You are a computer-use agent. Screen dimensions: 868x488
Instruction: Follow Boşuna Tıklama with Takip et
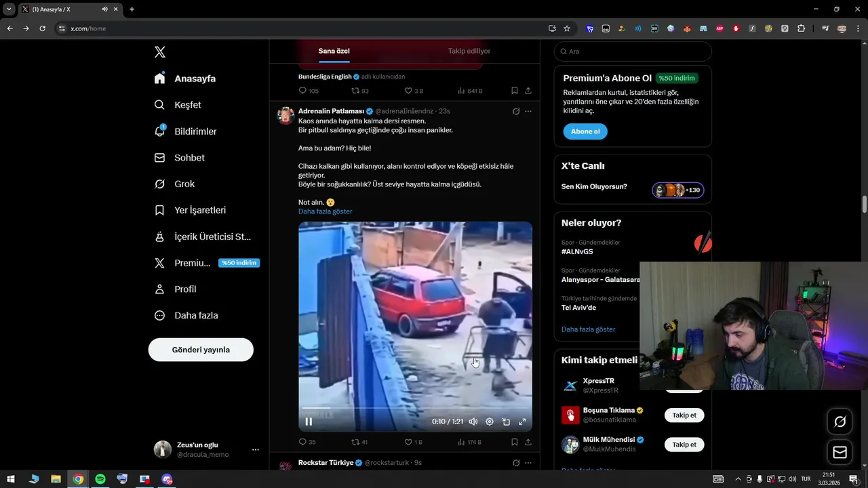tap(684, 415)
